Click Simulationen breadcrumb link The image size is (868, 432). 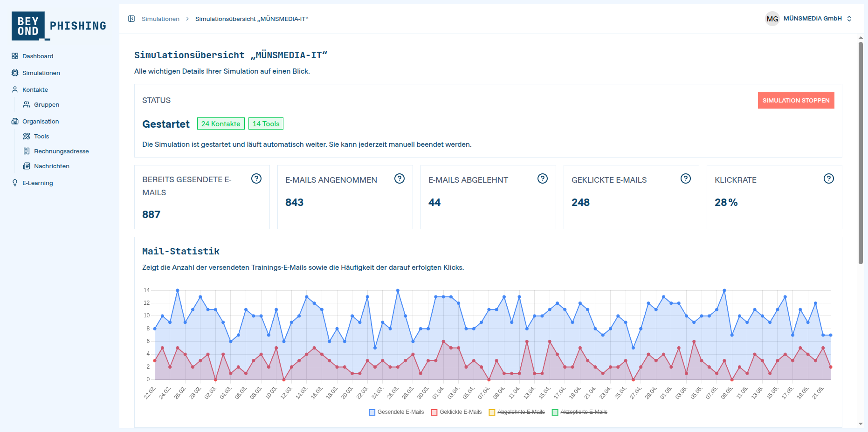click(x=160, y=19)
